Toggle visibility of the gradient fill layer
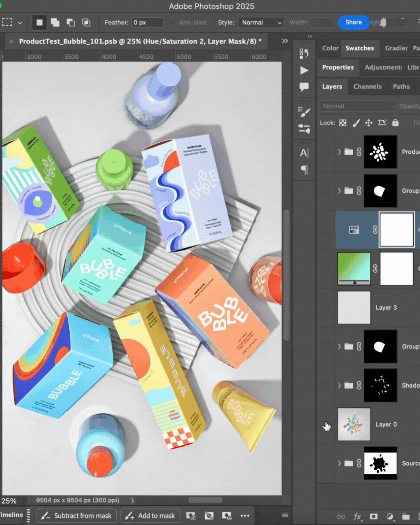This screenshot has height=525, width=420. [326, 269]
